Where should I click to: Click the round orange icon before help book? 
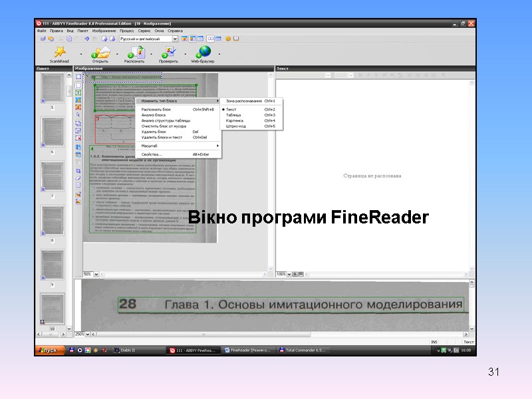(x=228, y=39)
